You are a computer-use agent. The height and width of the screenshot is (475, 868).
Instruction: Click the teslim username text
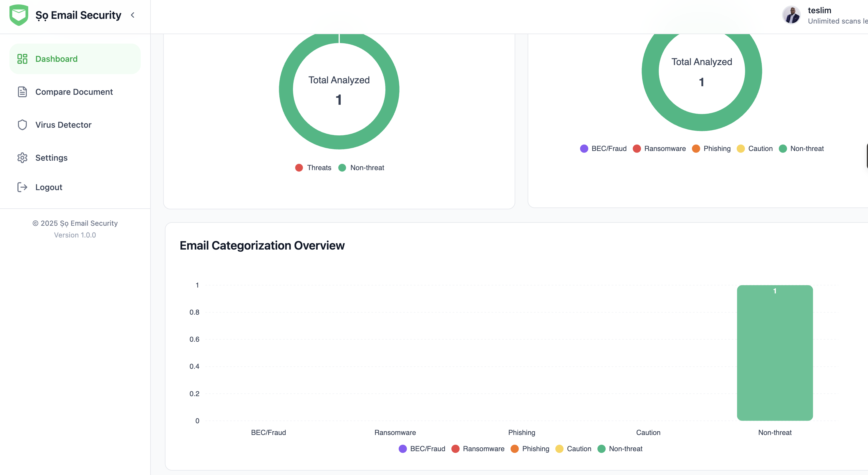pyautogui.click(x=819, y=10)
